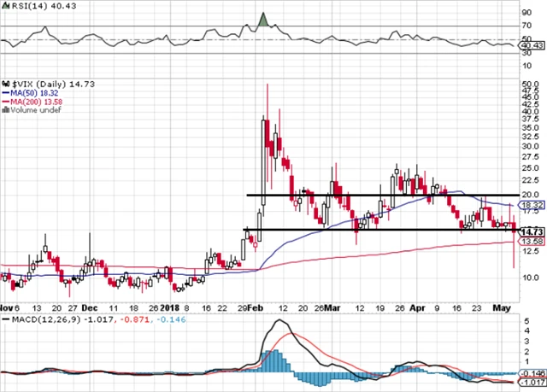
Task: Click the green shaded RSI overbought peak
Action: click(x=264, y=20)
